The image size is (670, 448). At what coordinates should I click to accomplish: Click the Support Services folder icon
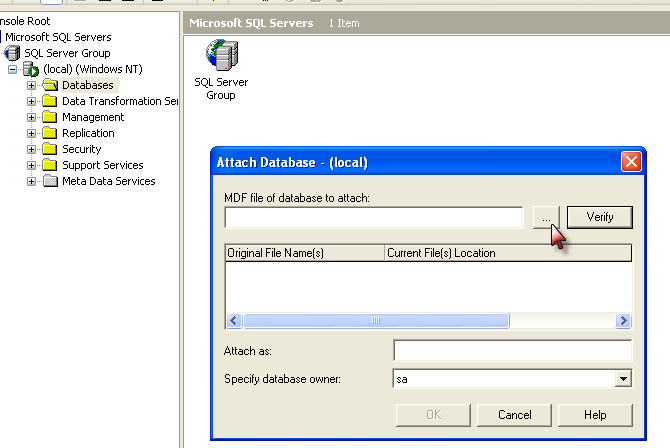point(50,165)
